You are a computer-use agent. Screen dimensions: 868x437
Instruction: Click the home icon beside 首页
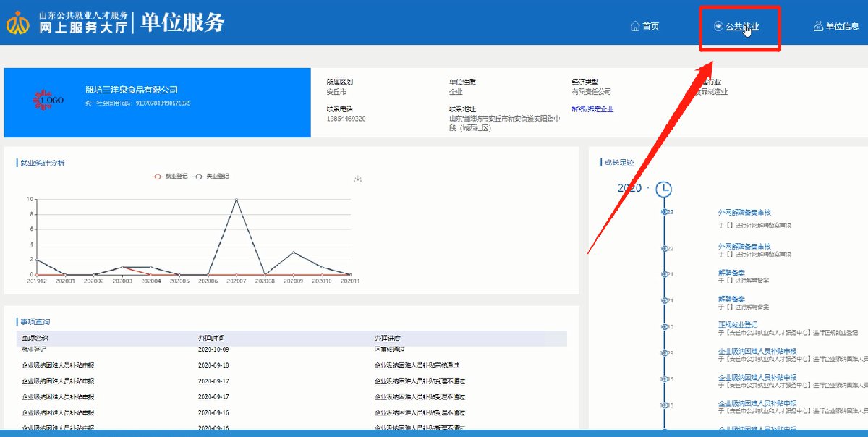coord(635,26)
